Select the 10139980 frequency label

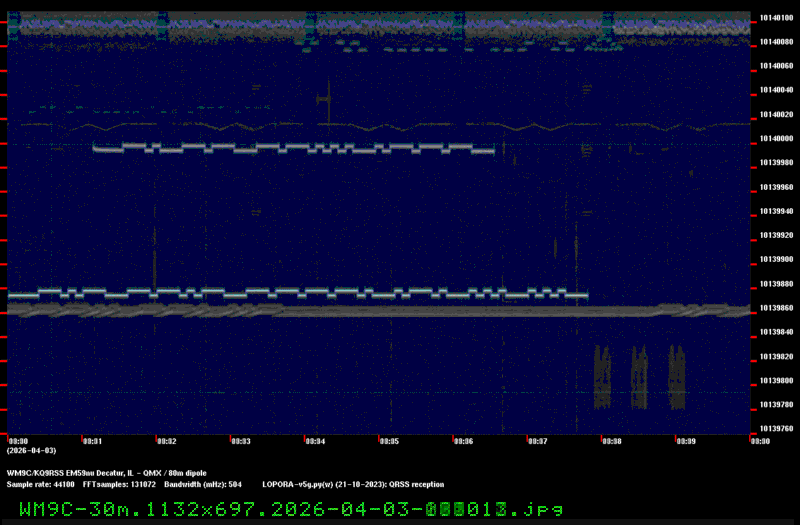776,162
